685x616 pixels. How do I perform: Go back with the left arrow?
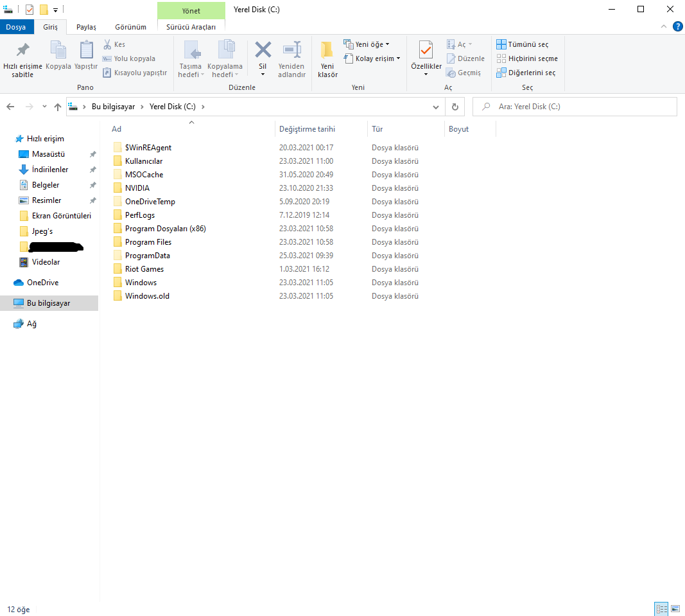point(10,107)
